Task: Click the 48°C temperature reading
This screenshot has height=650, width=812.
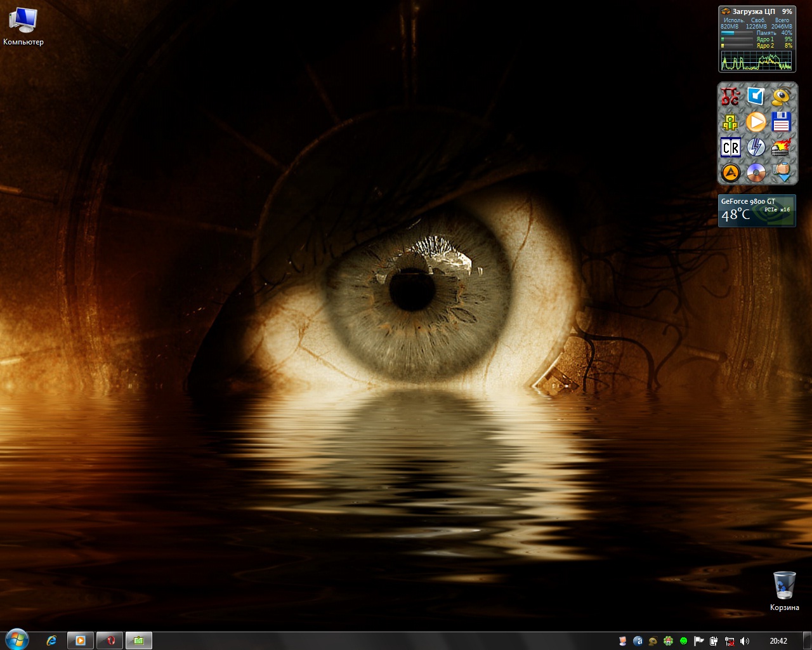Action: [735, 215]
